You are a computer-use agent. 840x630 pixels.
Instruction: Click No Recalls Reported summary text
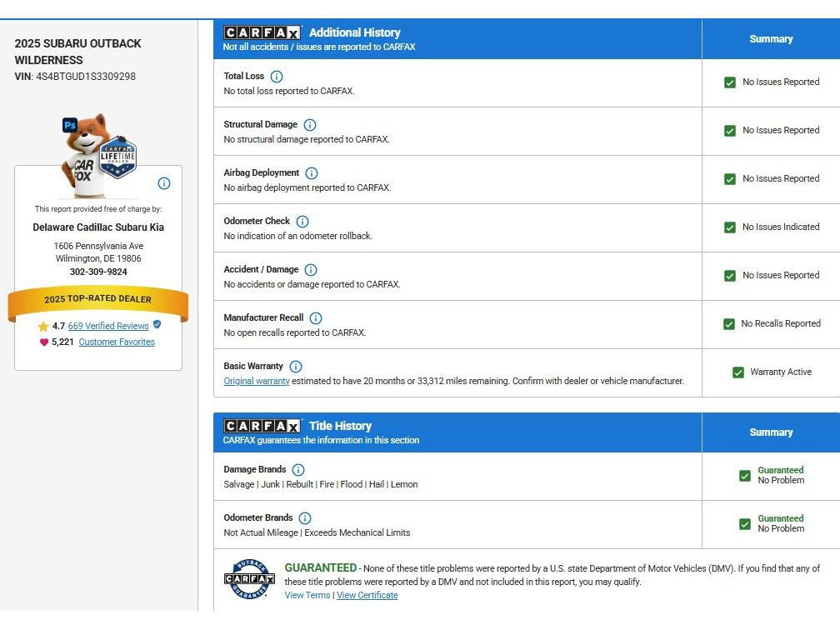pos(781,323)
